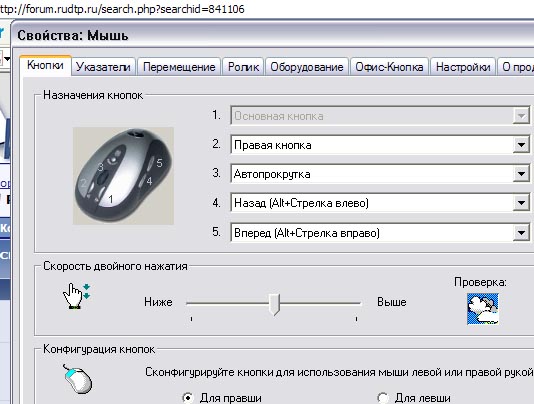Open the disabled Основная кнопка dropdown arrow
The image size is (534, 404).
521,116
